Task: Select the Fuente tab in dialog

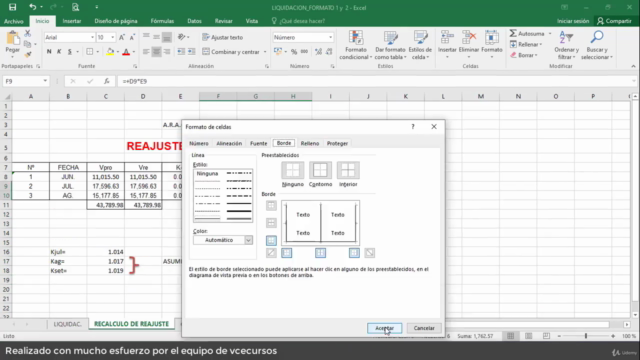Action: (258, 143)
